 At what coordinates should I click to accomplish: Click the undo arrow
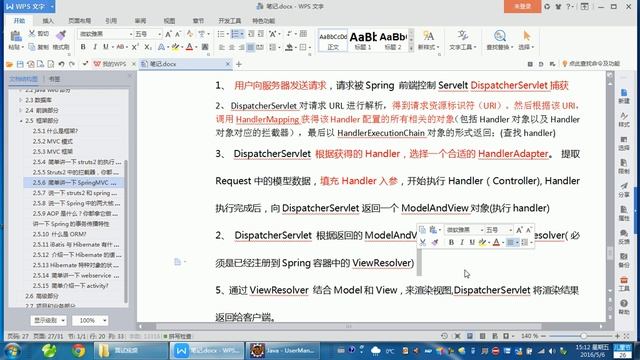(61, 64)
